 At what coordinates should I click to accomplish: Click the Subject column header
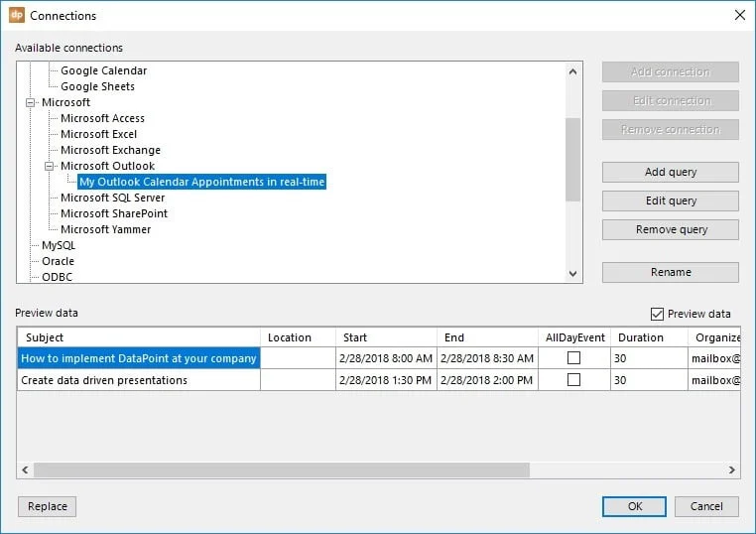coord(139,337)
